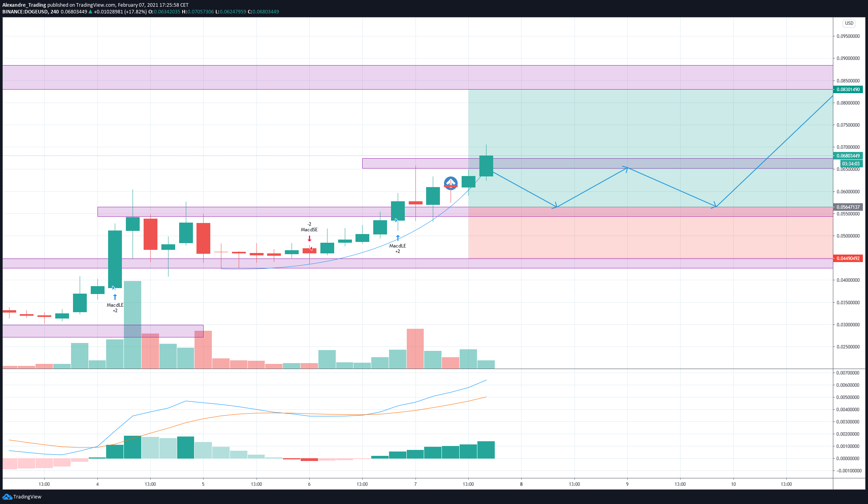Click the green take-profit zone of long position

651,148
